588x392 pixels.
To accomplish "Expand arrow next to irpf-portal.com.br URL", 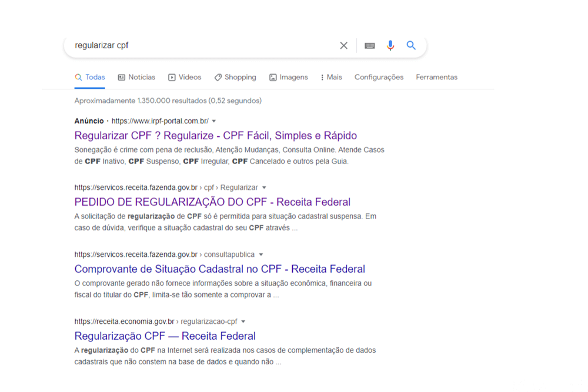I will point(214,121).
